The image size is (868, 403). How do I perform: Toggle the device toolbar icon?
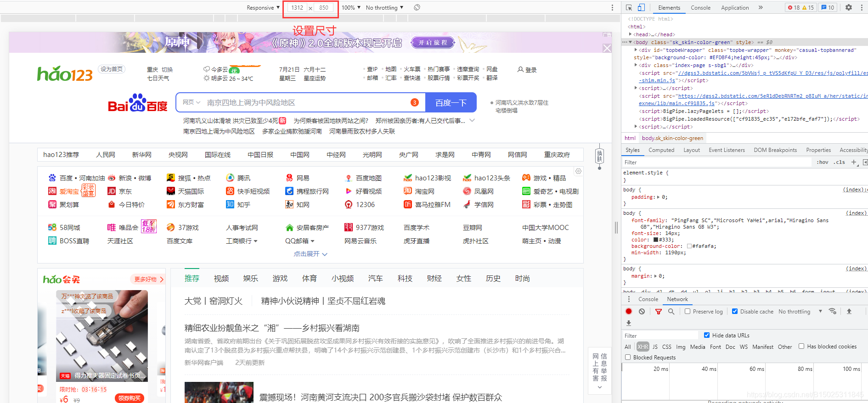[x=641, y=7]
